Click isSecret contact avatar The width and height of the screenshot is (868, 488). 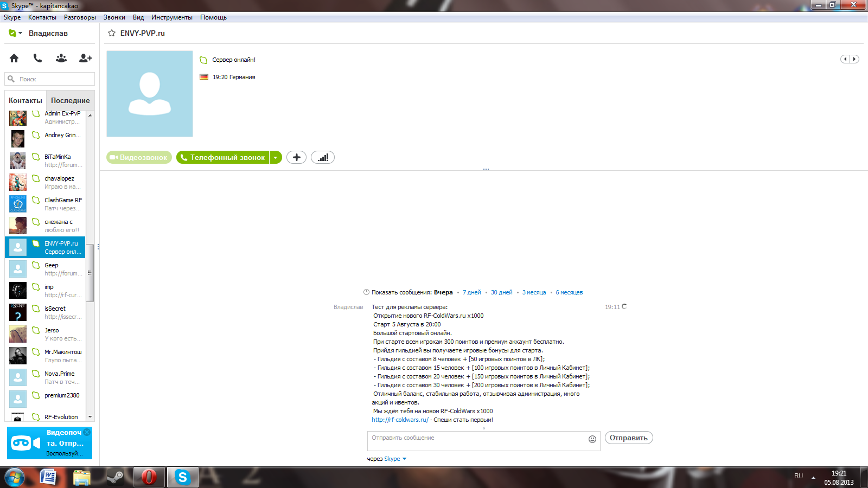pyautogui.click(x=18, y=312)
